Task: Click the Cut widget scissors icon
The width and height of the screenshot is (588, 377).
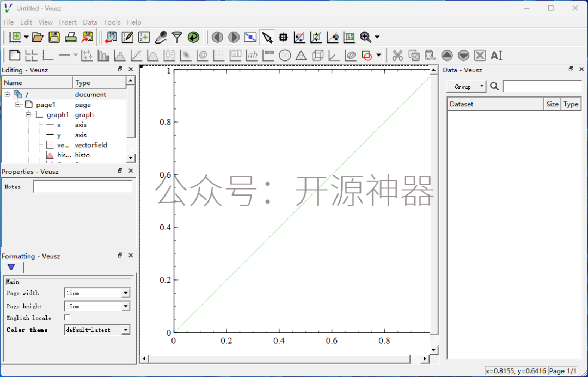Action: 397,56
